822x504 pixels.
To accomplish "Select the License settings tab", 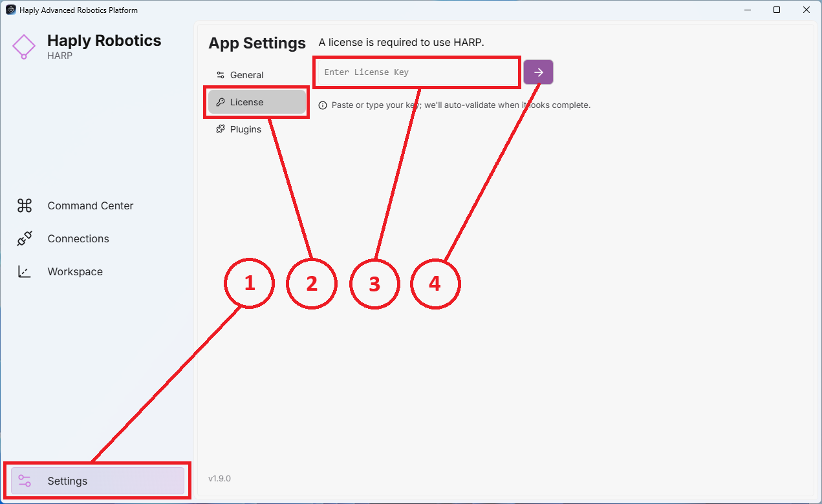I will [x=257, y=102].
